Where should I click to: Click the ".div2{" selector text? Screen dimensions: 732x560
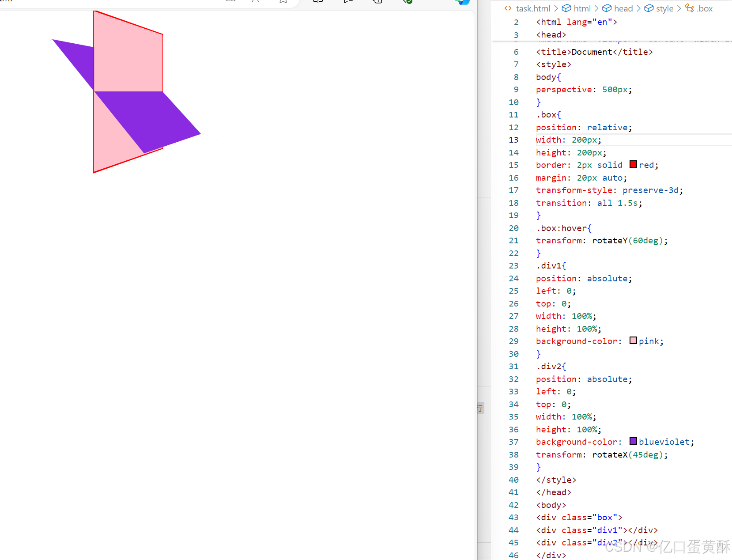551,367
